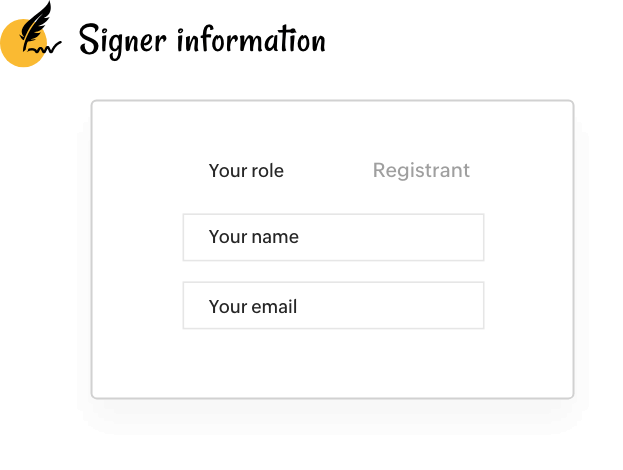Click blank card area above Your role
The width and height of the screenshot is (623, 470).
[x=333, y=129]
